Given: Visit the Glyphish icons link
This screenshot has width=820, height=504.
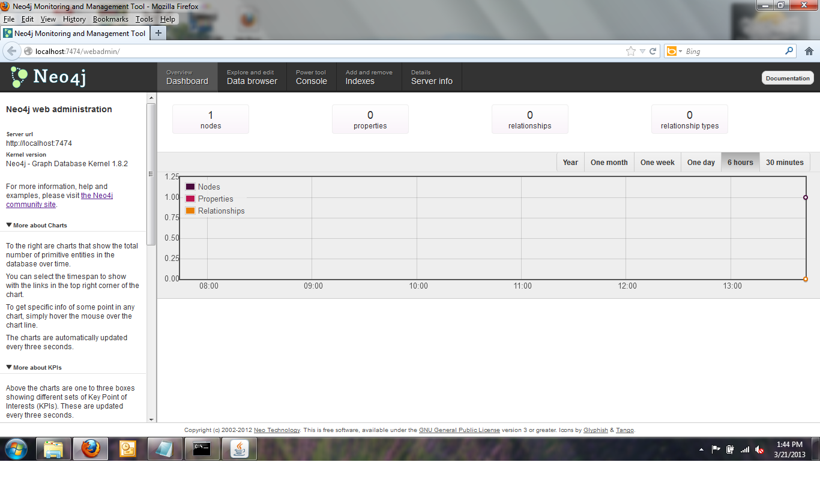Looking at the screenshot, I should click(595, 430).
